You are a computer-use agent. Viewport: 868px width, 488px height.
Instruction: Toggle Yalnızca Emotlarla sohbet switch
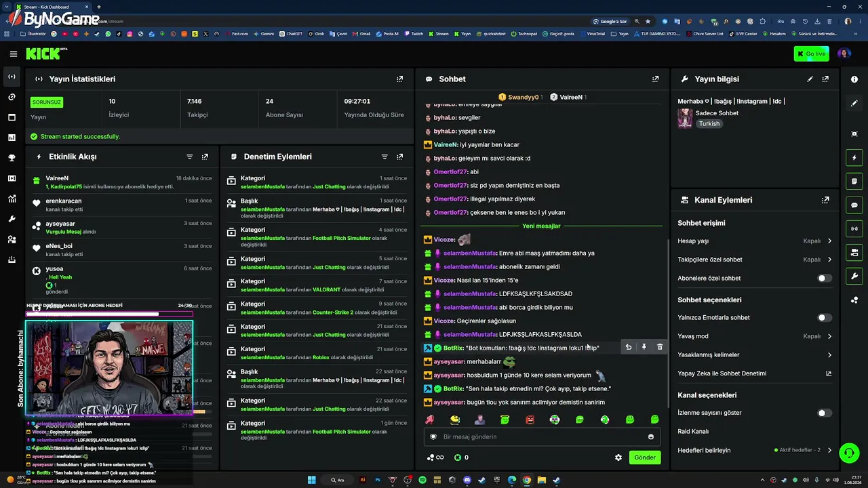click(x=824, y=317)
